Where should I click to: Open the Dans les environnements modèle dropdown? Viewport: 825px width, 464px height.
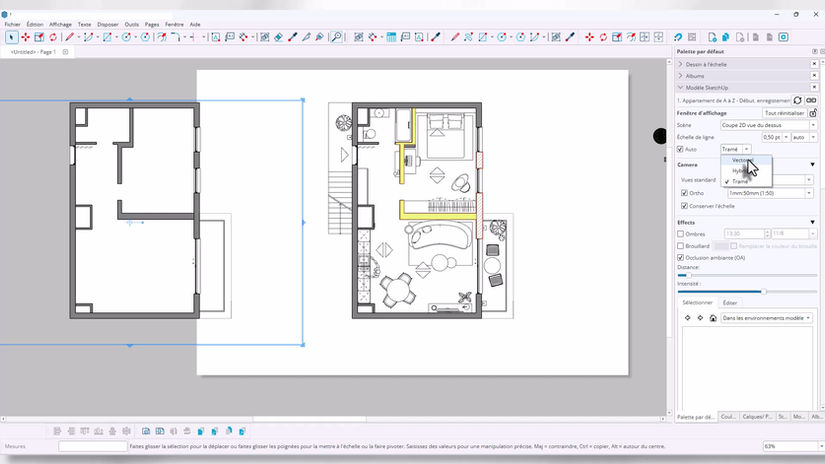766,318
